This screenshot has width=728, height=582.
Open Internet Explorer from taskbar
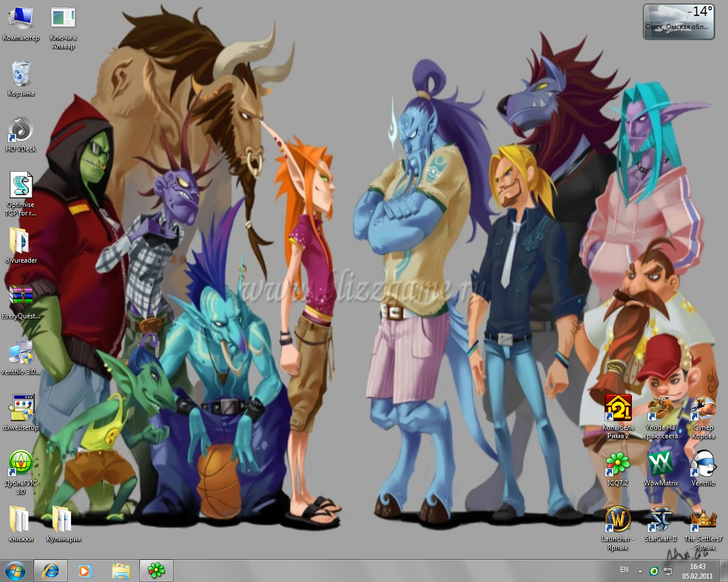pyautogui.click(x=51, y=571)
